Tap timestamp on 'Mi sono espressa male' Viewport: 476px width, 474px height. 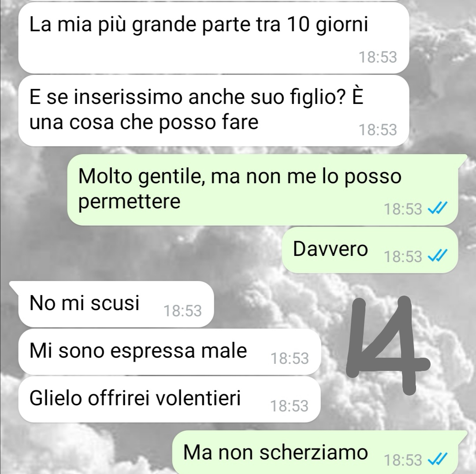click(290, 359)
